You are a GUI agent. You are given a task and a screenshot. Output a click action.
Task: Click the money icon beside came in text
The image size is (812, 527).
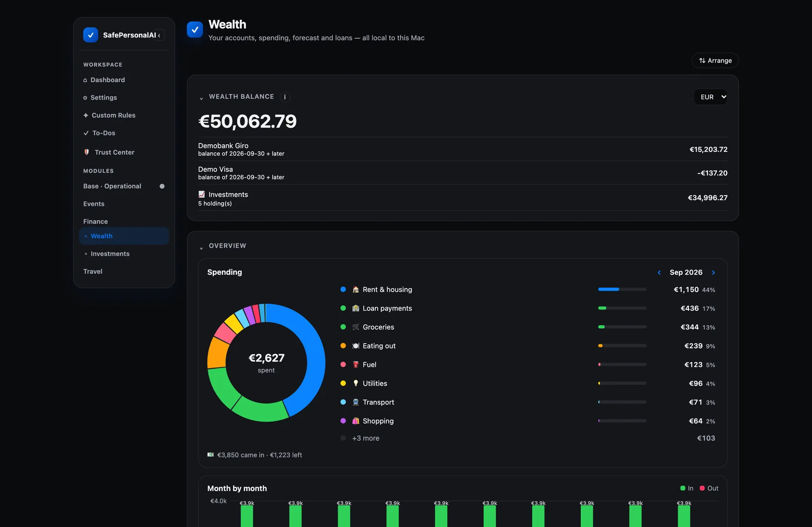click(211, 455)
